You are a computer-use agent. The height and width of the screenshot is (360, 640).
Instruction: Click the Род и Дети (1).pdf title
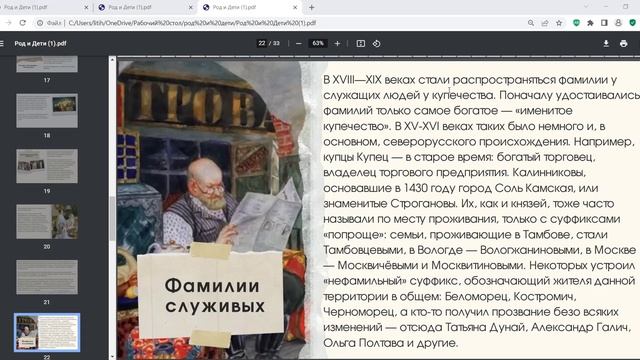[x=40, y=43]
